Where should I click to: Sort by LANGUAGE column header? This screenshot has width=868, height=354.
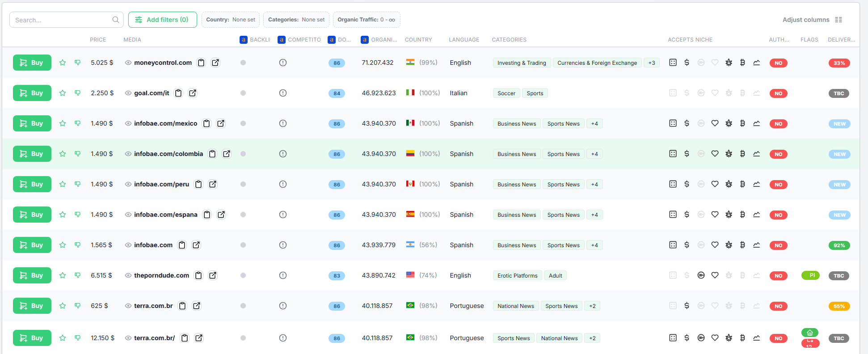pos(464,40)
